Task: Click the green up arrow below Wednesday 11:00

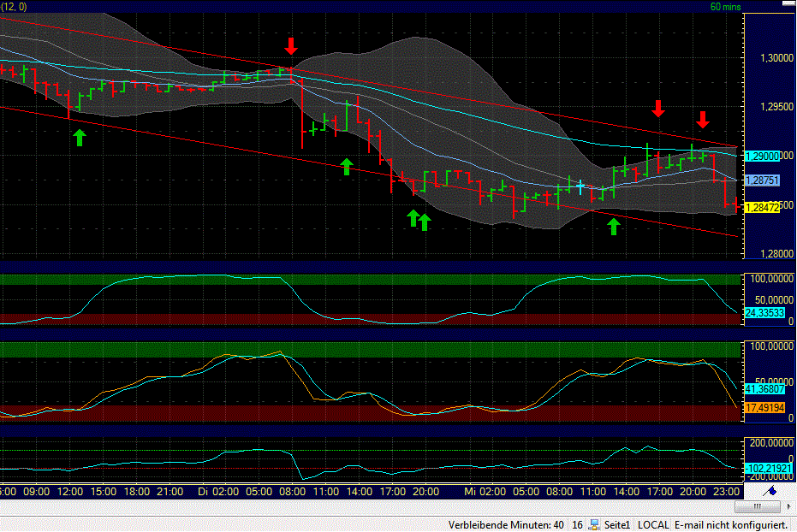Action: 614,226
